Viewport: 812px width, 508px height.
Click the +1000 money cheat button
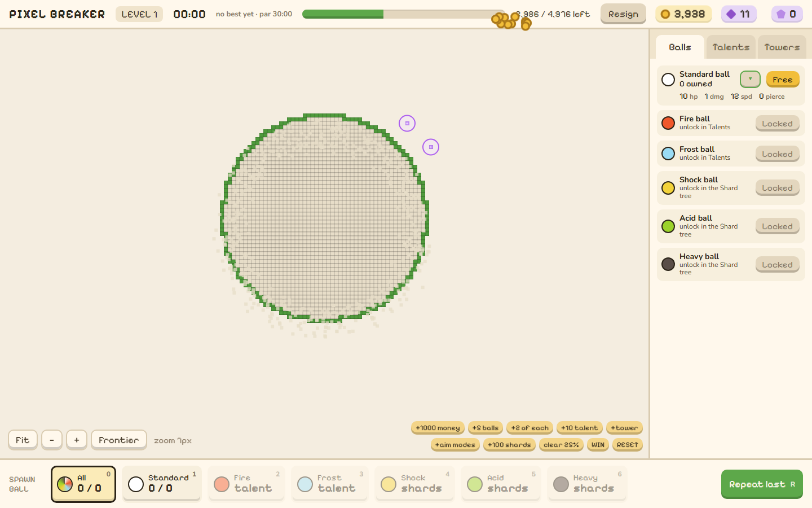438,428
